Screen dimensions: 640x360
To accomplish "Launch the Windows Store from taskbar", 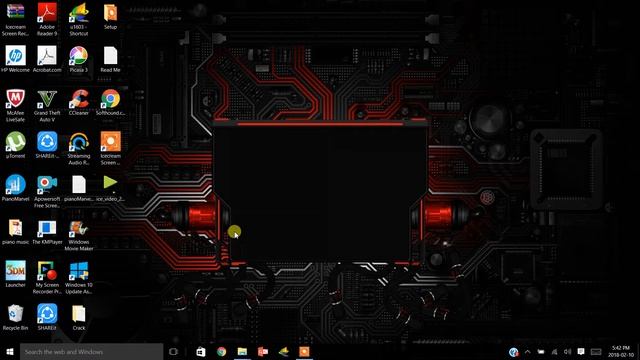I will pos(201,351).
